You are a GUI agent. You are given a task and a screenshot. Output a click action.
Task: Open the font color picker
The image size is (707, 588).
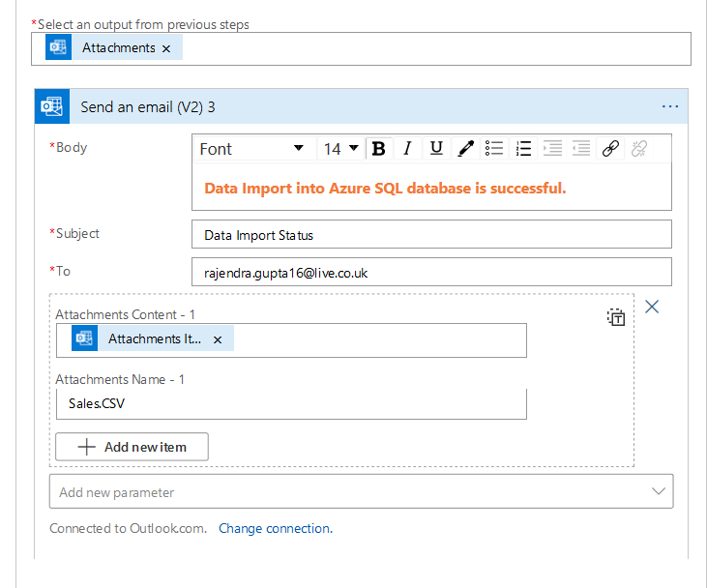click(x=465, y=149)
